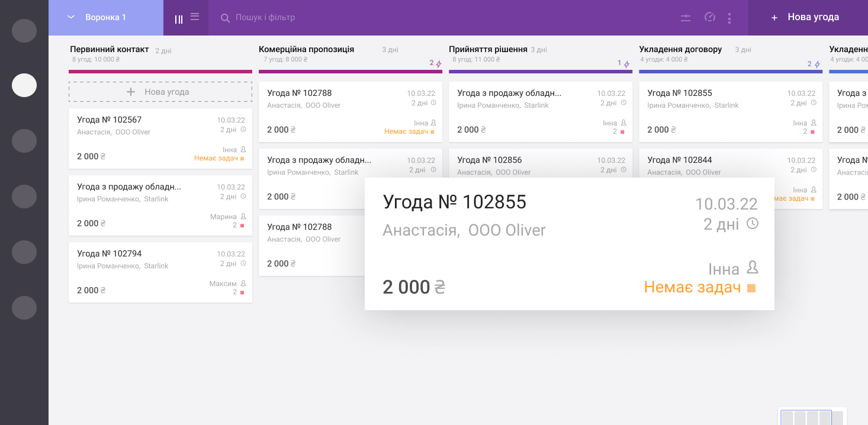Switch to kanban columns view icon
The image size is (868, 425).
(179, 19)
